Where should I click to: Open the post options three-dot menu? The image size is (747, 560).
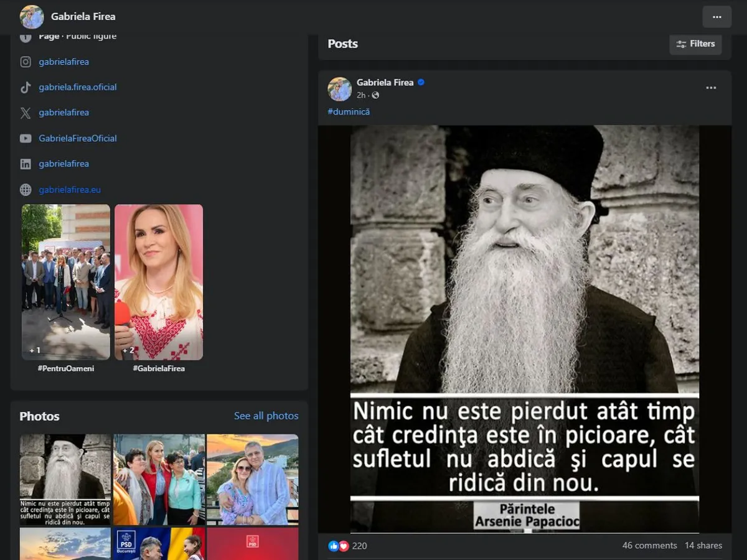point(711,88)
